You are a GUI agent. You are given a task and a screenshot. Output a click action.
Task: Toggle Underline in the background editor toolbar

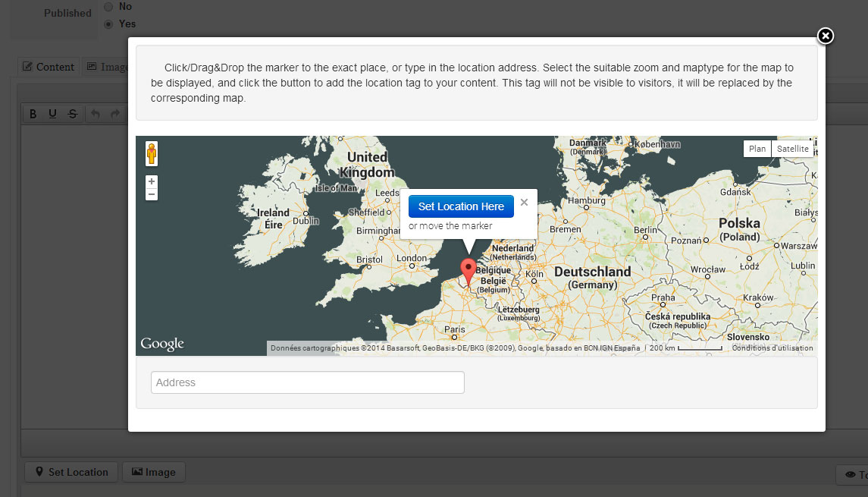click(x=52, y=114)
